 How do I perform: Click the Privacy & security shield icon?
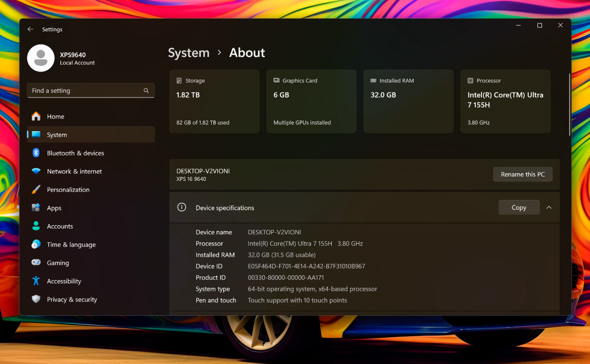36,299
